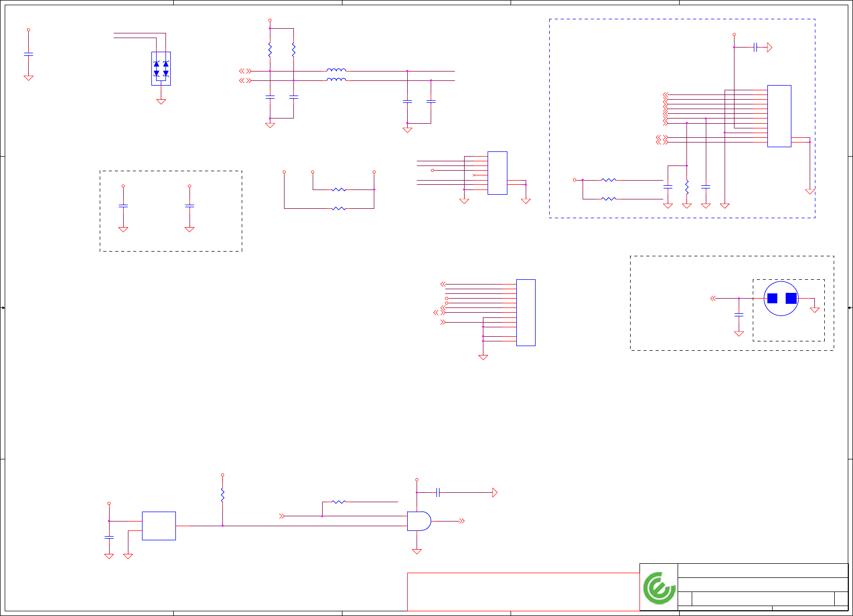
Task: Select the circular component with two blue pads
Action: pos(781,299)
